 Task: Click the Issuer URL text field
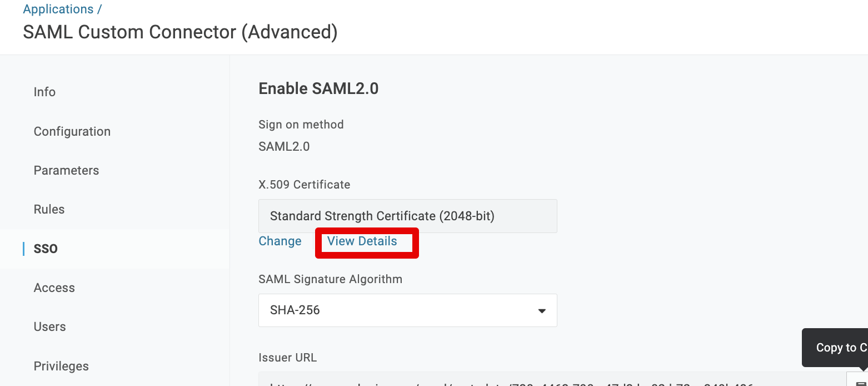point(550,380)
